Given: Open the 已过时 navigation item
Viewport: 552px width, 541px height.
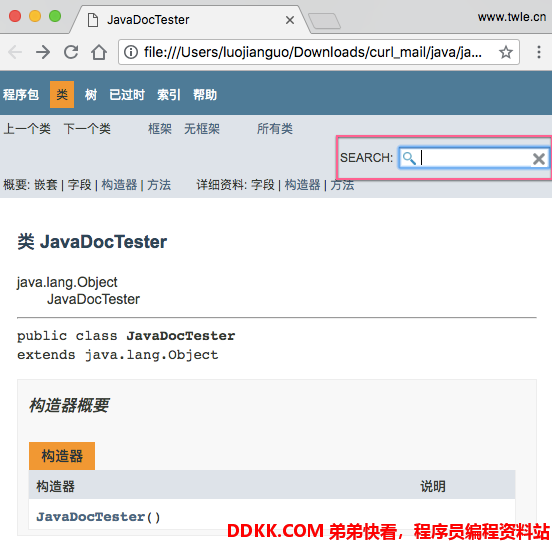Looking at the screenshot, I should click(x=127, y=94).
